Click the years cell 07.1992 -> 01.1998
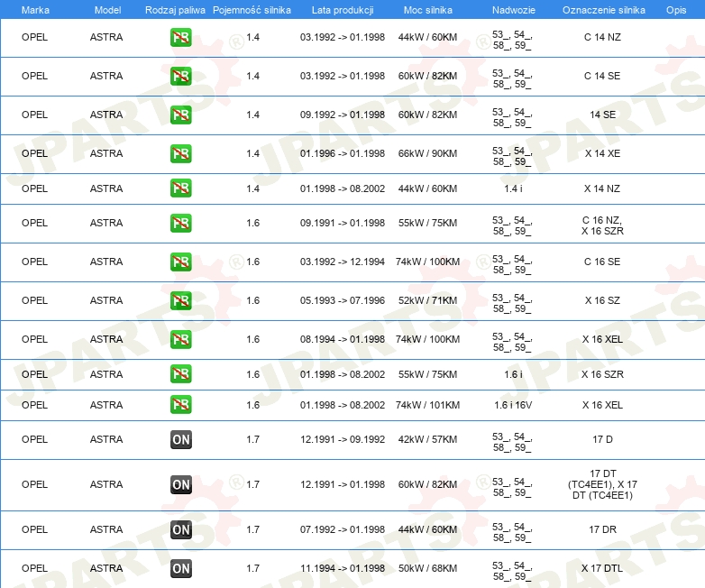 pyautogui.click(x=343, y=529)
